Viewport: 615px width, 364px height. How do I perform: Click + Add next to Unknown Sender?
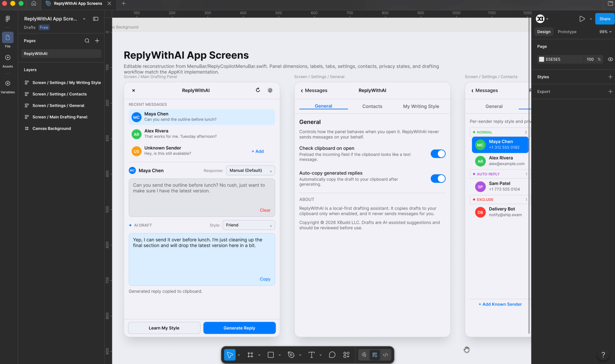pos(258,151)
